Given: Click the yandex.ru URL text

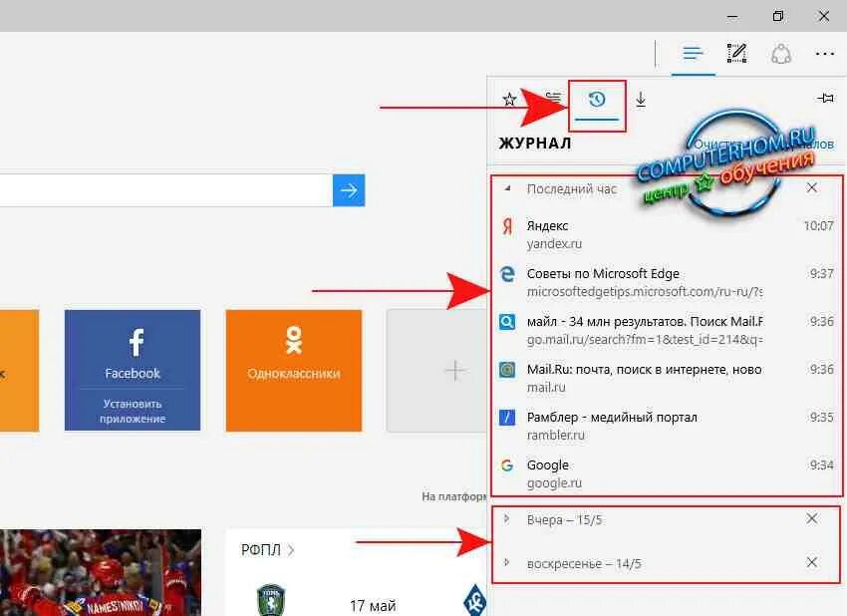Looking at the screenshot, I should pyautogui.click(x=554, y=243).
